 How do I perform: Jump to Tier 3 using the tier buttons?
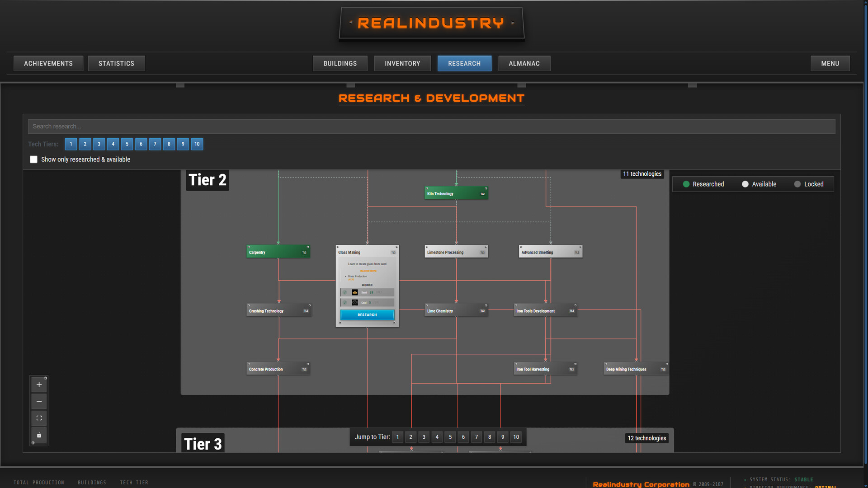[x=424, y=437]
